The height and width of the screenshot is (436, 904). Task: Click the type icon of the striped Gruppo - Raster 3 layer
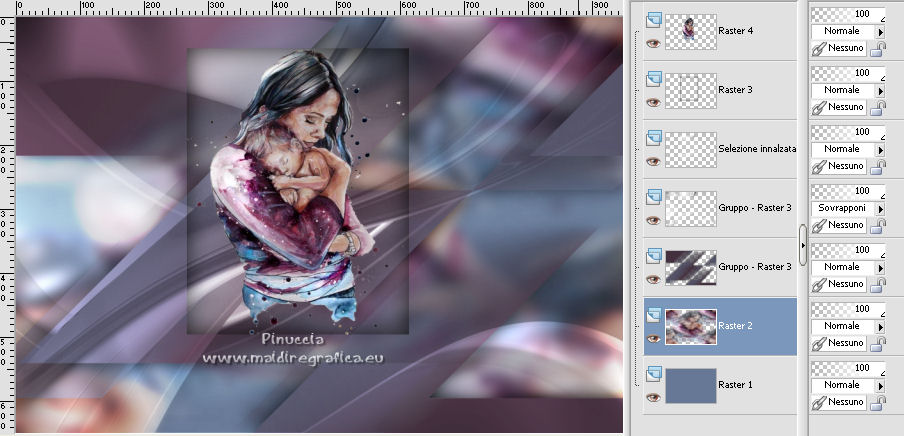pyautogui.click(x=653, y=255)
